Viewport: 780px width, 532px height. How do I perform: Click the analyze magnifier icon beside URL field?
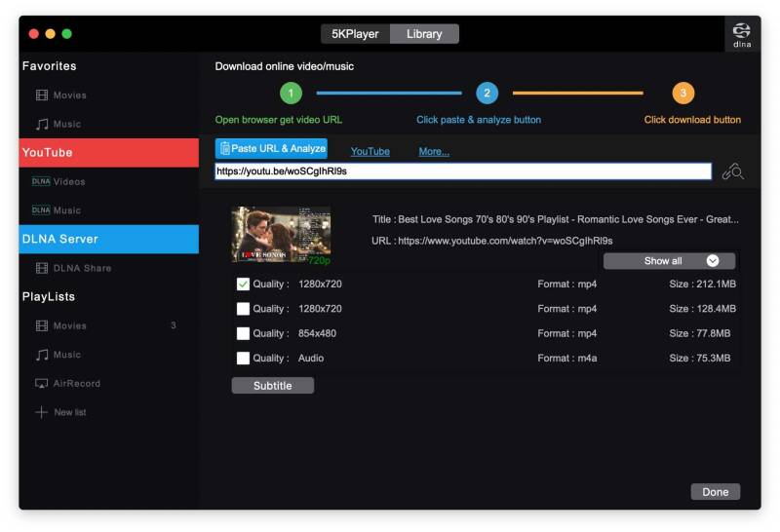733,172
